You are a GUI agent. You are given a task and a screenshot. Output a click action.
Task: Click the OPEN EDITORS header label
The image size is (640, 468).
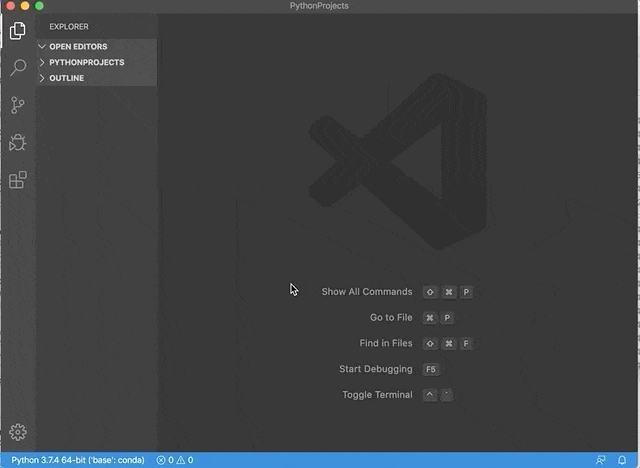click(x=78, y=47)
